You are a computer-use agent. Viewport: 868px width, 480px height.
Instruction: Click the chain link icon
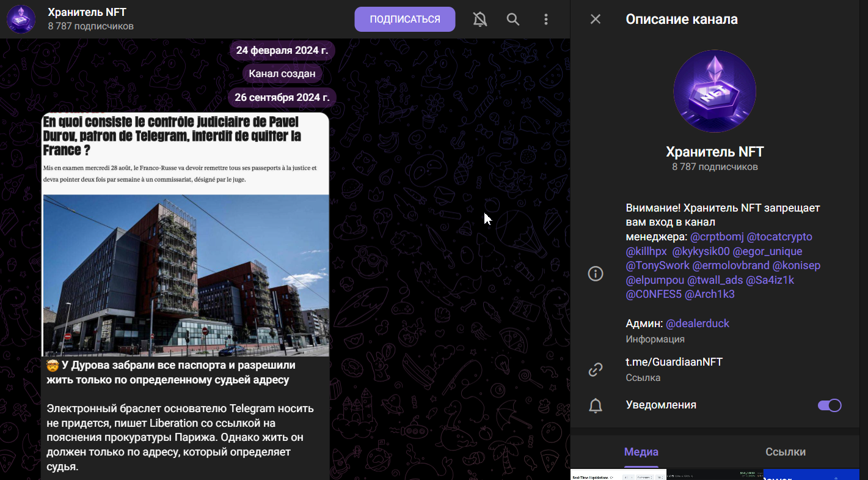(x=596, y=369)
